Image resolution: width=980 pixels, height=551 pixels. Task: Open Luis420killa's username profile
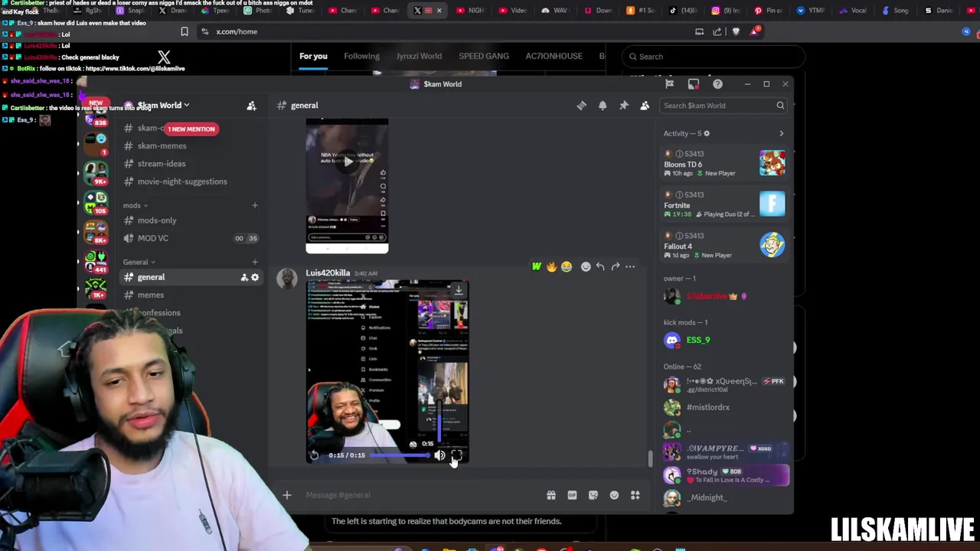coord(328,272)
